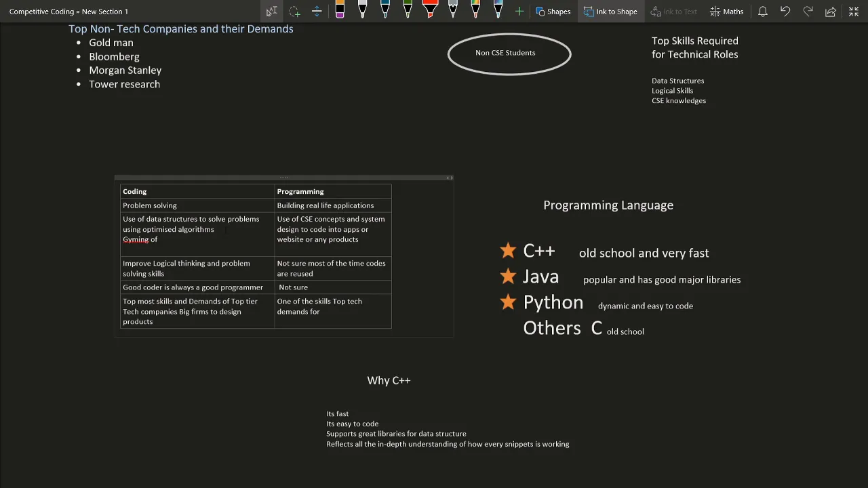This screenshot has width=868, height=488.
Task: Open the Maths assistant
Action: tap(726, 12)
